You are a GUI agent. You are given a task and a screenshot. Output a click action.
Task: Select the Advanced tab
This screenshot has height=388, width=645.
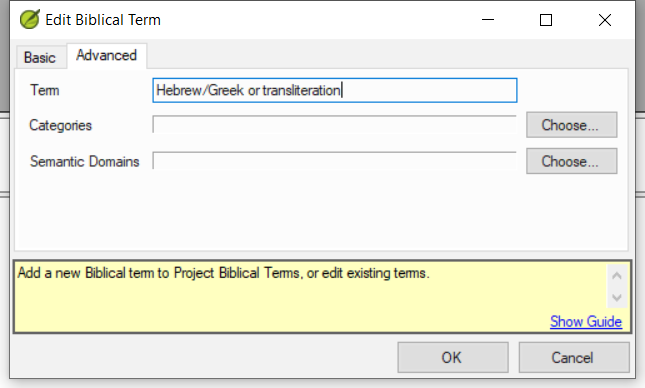[107, 55]
